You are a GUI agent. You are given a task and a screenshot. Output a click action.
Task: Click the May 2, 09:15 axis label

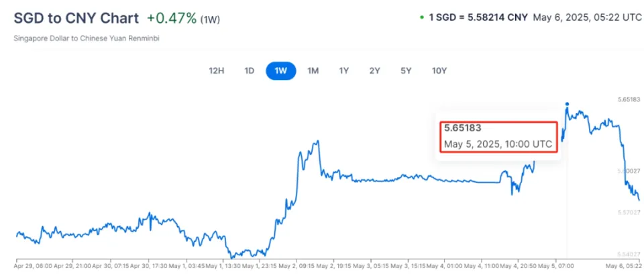click(296, 266)
